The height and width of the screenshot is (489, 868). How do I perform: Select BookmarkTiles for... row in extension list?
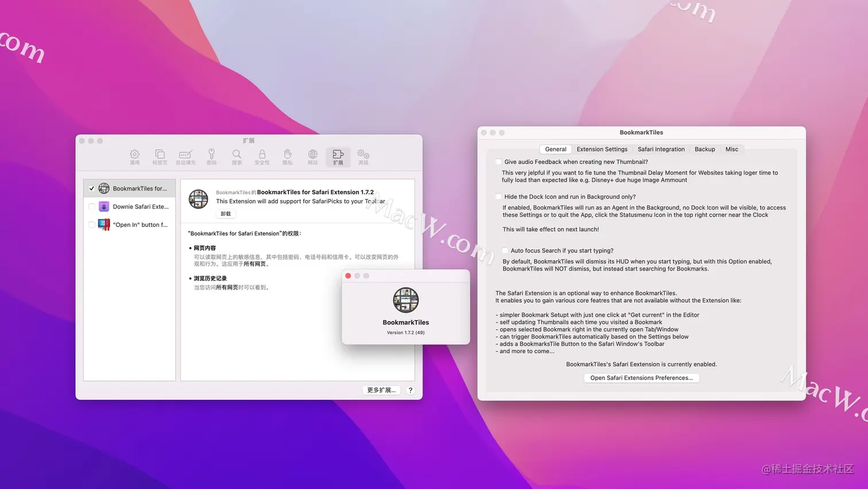[x=130, y=188]
